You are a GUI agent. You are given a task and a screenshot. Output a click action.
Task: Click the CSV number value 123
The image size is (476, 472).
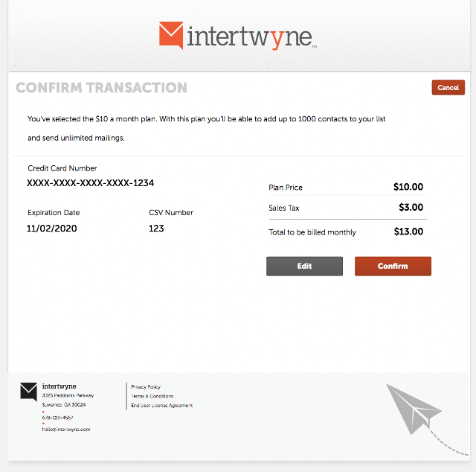pos(156,229)
